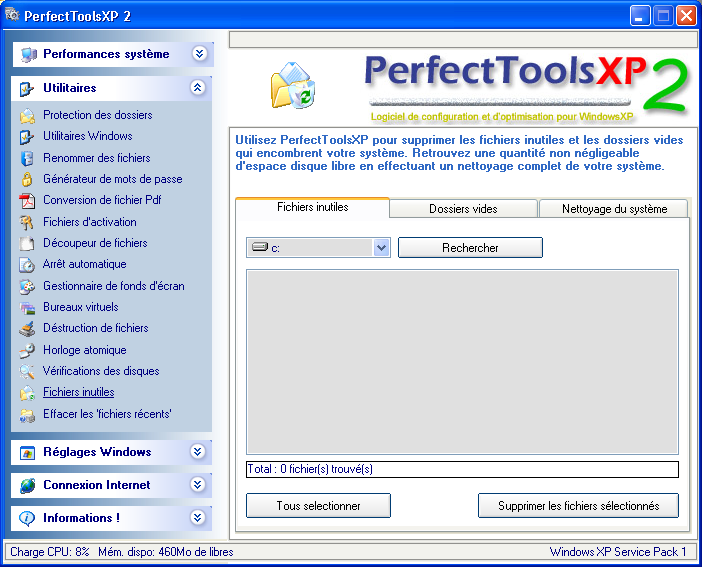Click the info icon of Informations !
The height and width of the screenshot is (567, 702).
pos(27,518)
